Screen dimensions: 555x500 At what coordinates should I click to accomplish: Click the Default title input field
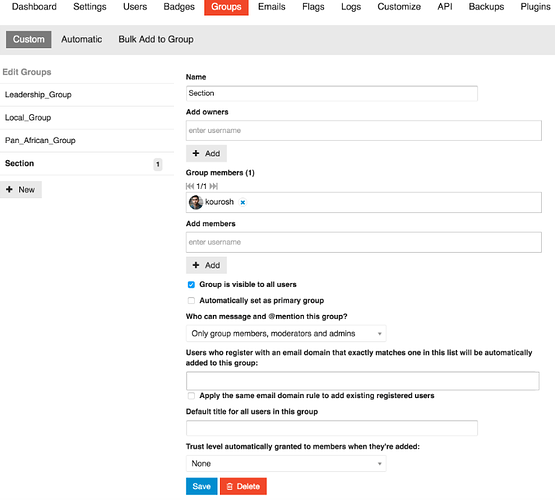point(332,428)
